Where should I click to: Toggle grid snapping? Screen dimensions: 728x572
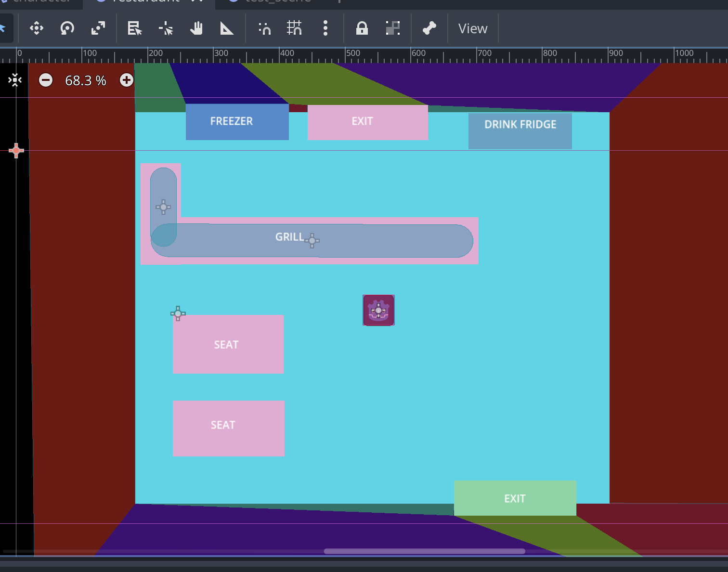pyautogui.click(x=294, y=28)
